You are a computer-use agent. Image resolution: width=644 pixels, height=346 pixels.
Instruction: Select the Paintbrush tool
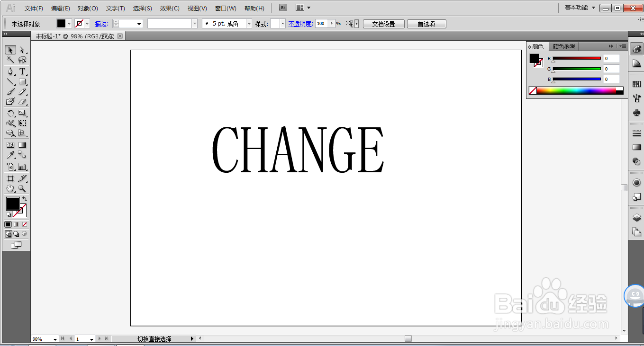click(x=10, y=91)
